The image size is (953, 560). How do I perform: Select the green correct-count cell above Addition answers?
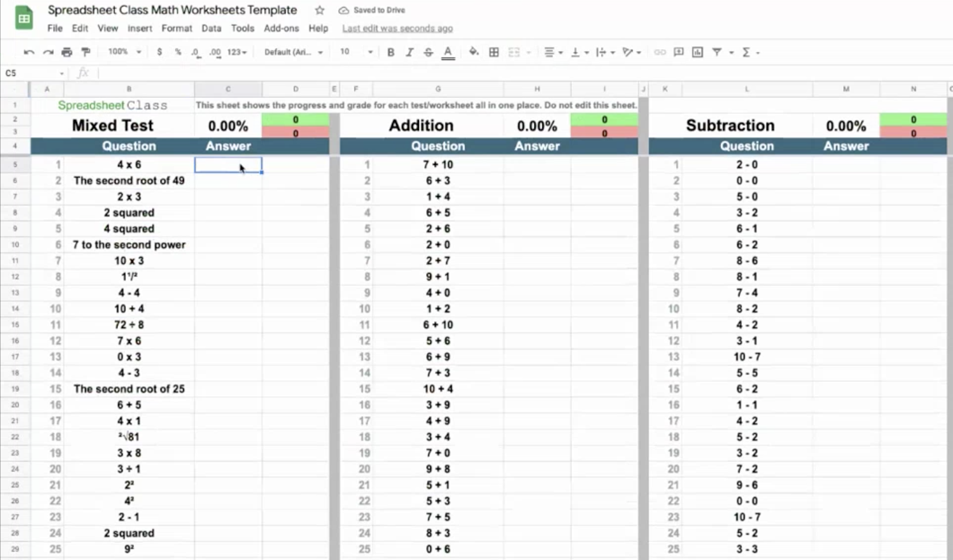tap(604, 119)
